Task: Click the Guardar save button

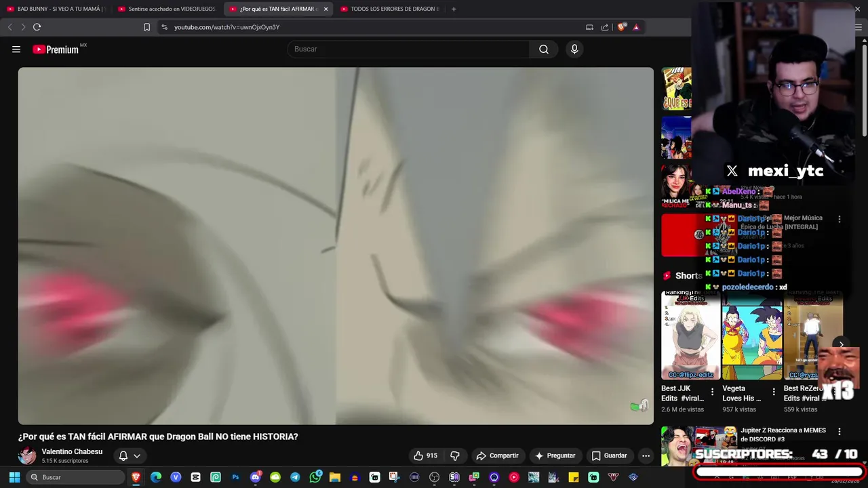Action: 609,455
